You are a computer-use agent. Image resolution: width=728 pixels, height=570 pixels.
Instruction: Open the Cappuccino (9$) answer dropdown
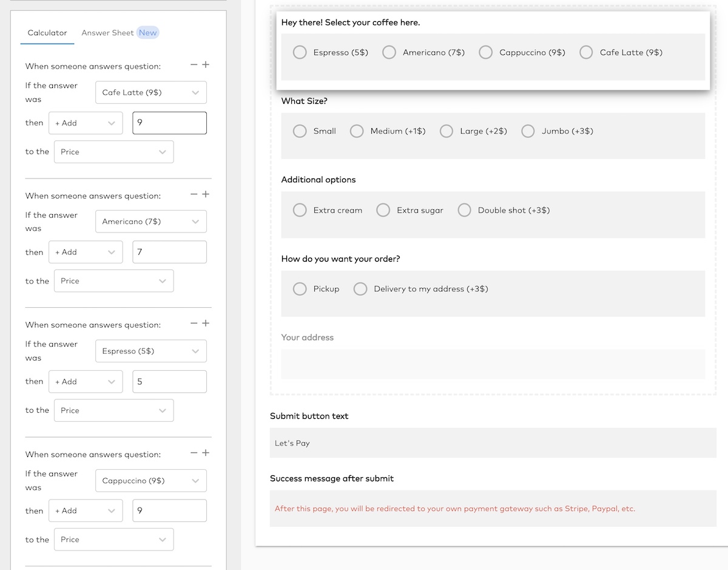[151, 480]
